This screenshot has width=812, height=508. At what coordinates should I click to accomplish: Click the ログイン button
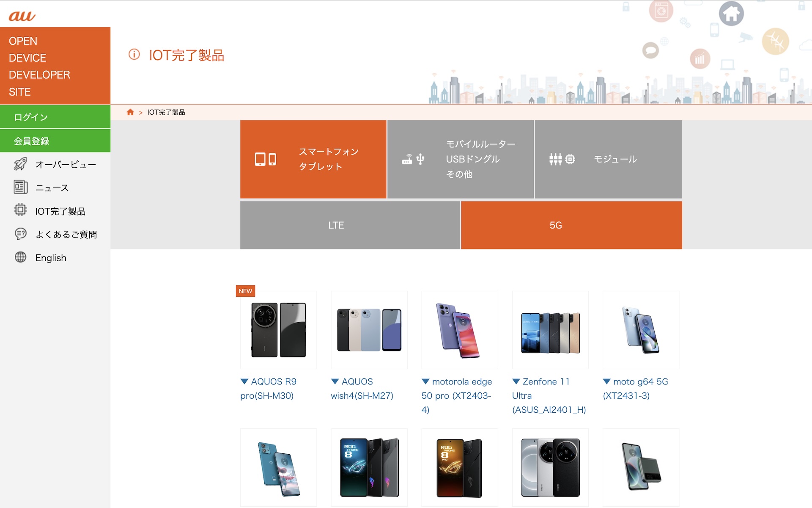coord(55,117)
